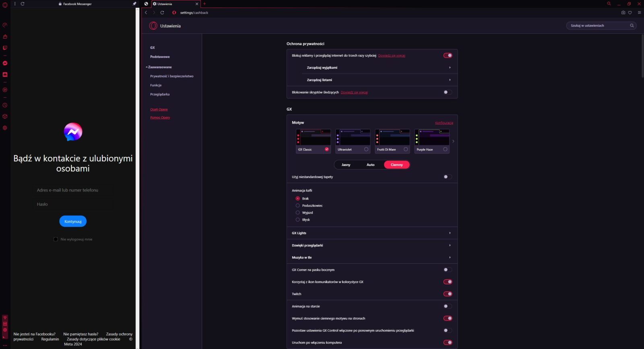Click the snapshot camera icon in address bar

623,12
